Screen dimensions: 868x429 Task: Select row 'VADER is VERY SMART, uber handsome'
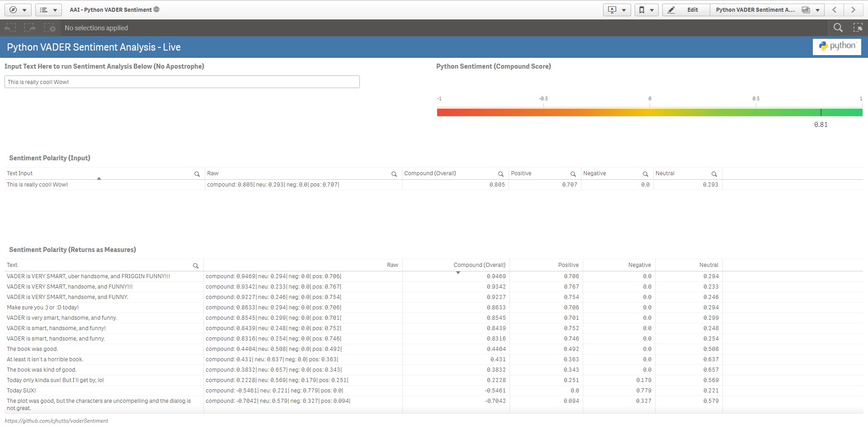[104, 276]
